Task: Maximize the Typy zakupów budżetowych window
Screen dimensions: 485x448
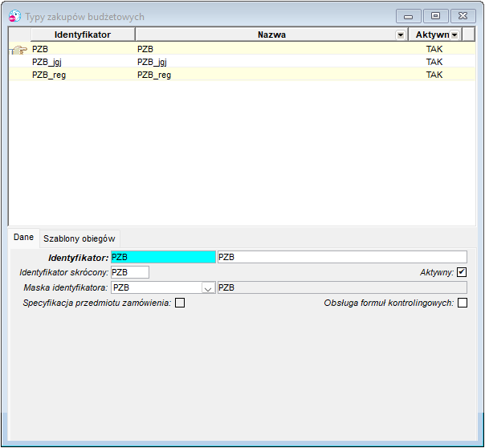Action: (435, 16)
